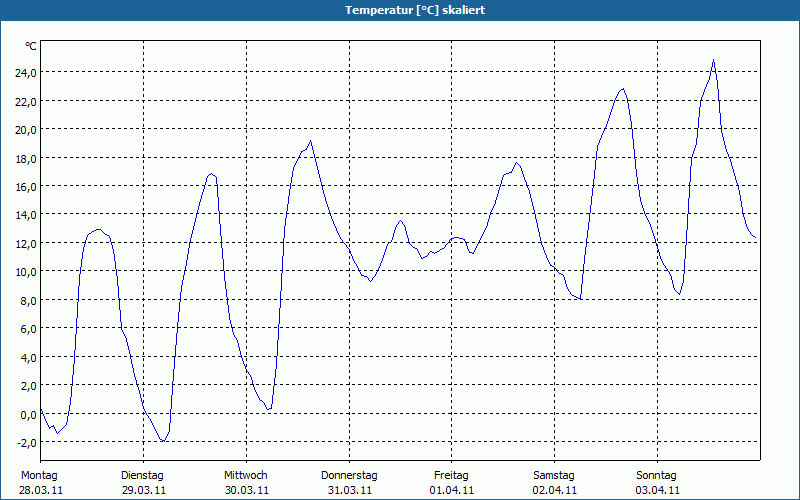Click the 22,0 axis label
This screenshot has height=500, width=800.
point(26,102)
